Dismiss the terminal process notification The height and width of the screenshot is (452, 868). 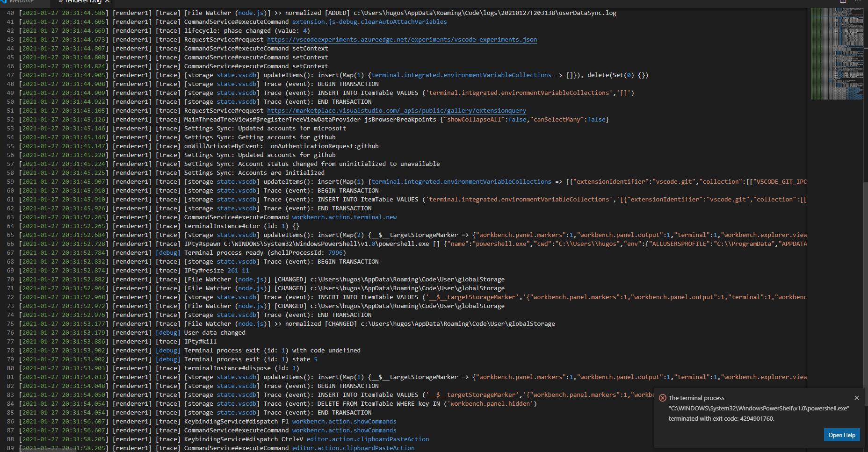click(856, 398)
